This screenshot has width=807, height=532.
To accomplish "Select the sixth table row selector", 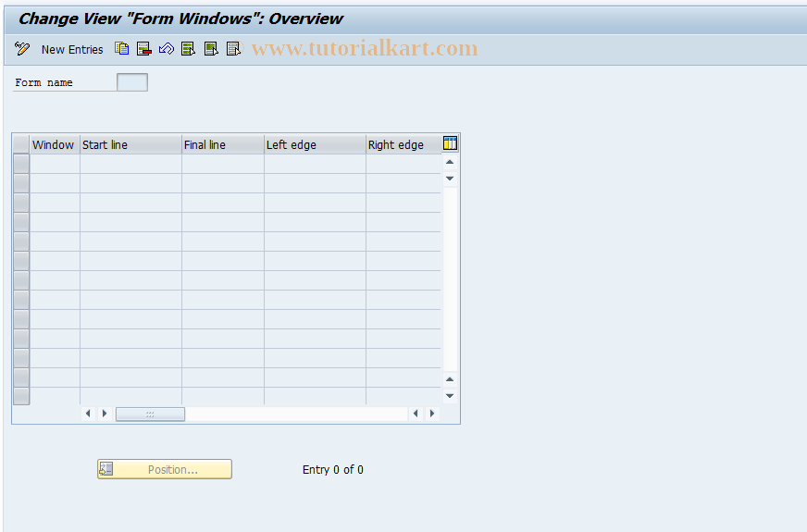I will tap(21, 261).
